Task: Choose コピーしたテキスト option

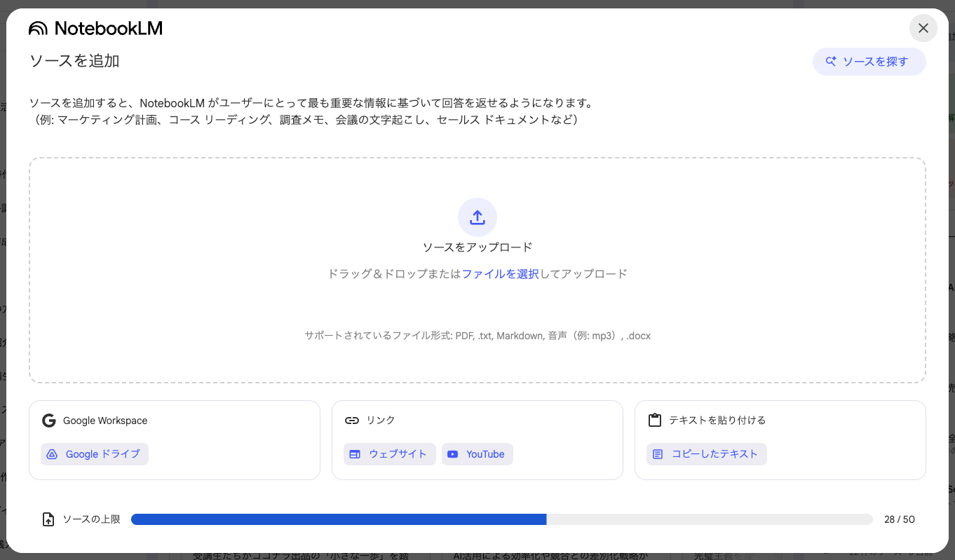Action: (x=707, y=454)
